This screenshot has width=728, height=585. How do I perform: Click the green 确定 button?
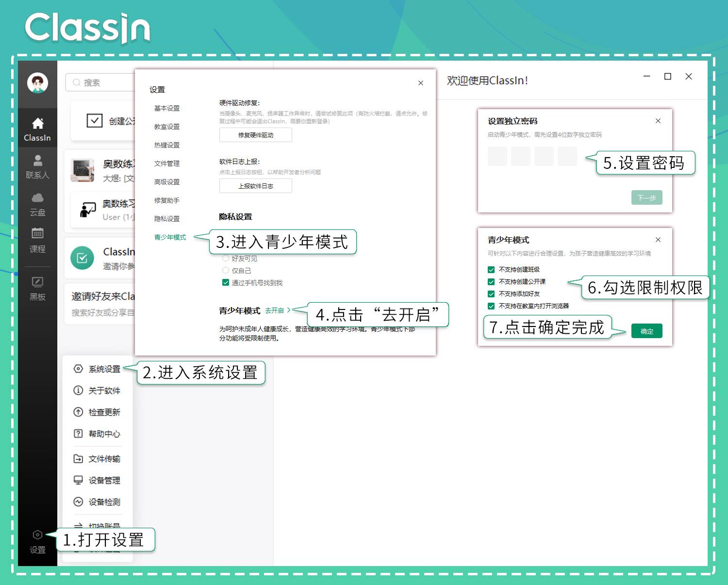click(x=647, y=331)
